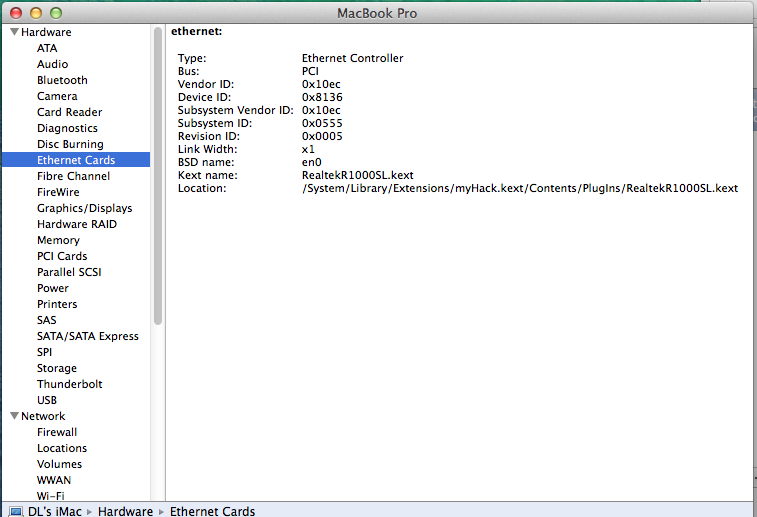This screenshot has width=757, height=517.
Task: Click DL's iMac in the path bar
Action: click(x=55, y=511)
